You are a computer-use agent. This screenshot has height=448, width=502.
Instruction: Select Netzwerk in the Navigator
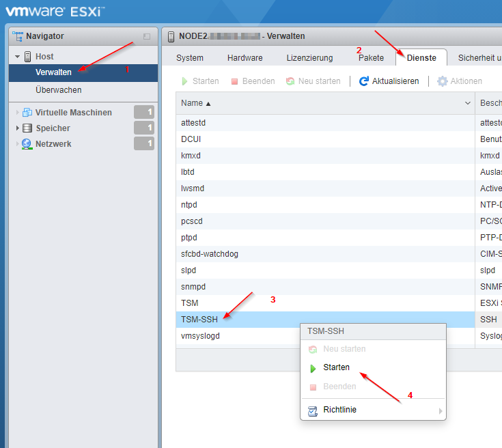(53, 144)
